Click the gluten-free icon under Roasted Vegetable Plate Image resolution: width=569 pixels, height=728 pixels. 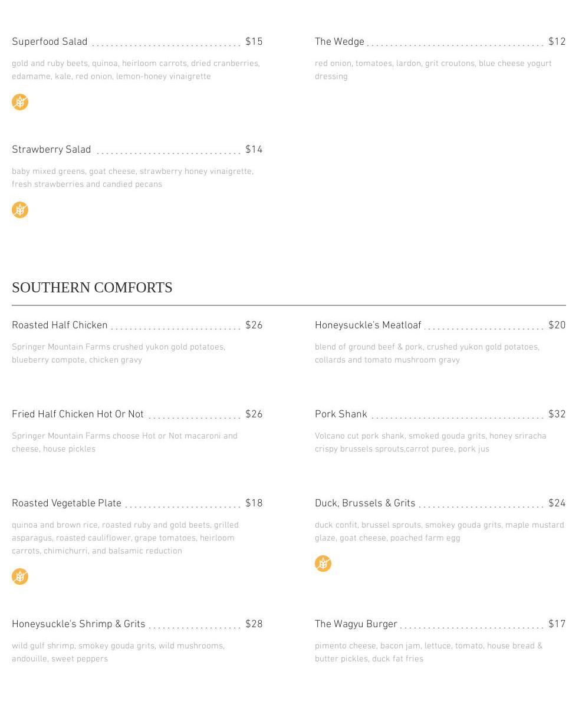[x=20, y=577]
